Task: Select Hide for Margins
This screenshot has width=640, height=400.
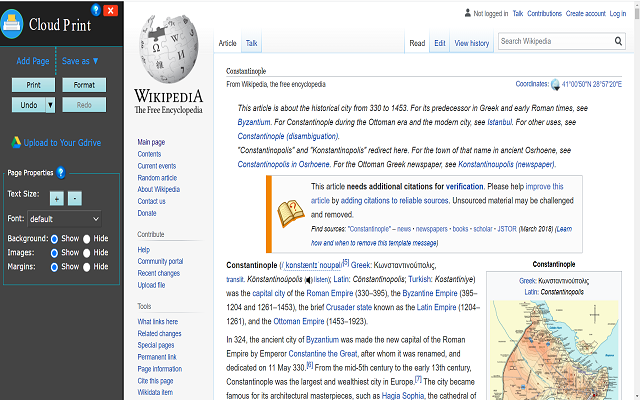Action: pyautogui.click(x=87, y=267)
